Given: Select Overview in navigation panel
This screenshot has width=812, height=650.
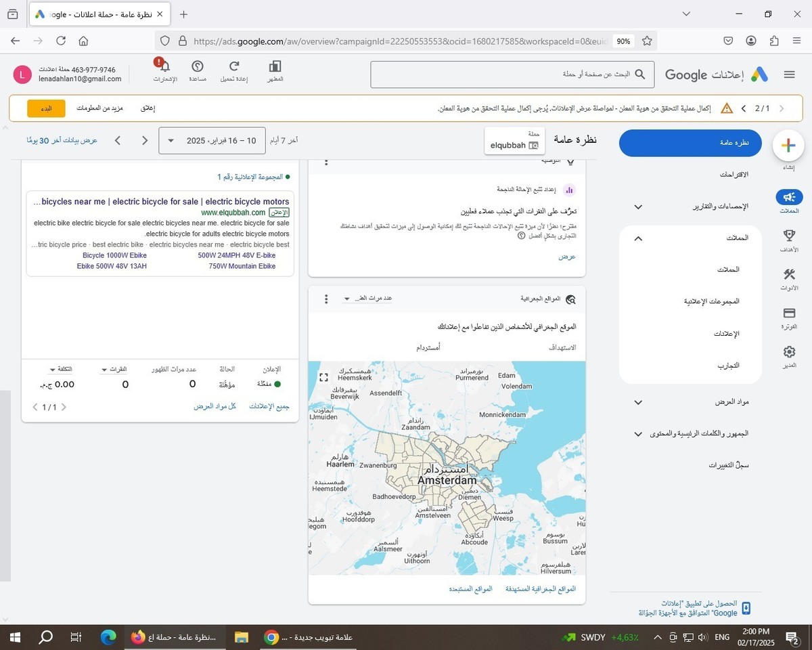Looking at the screenshot, I should pos(690,143).
